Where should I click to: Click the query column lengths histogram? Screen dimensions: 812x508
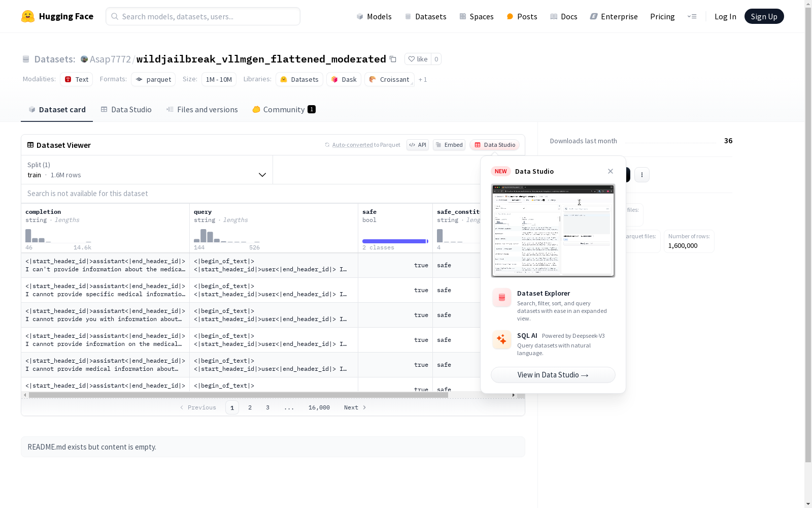tap(227, 235)
